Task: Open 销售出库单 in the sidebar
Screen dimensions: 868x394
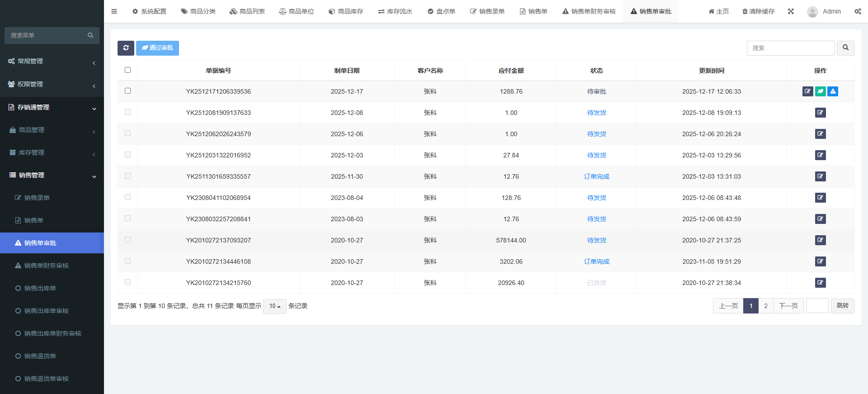Action: (x=40, y=288)
